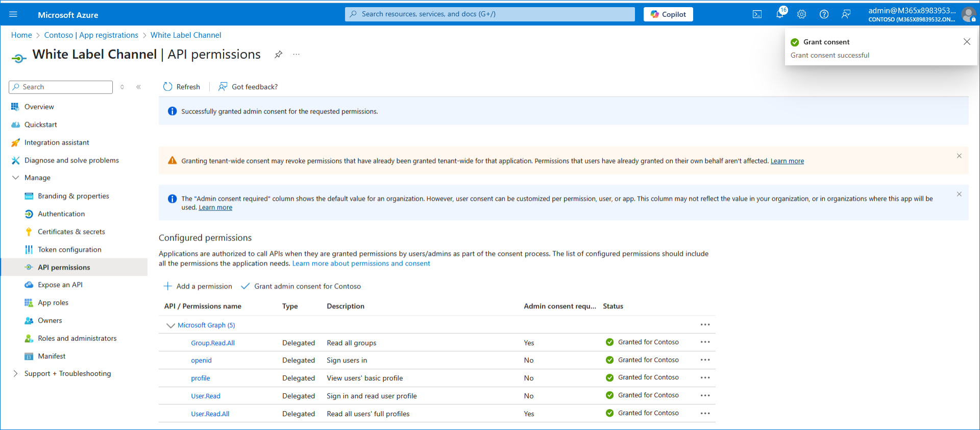Go to Contoso | App registrations breadcrumb
This screenshot has height=430, width=980.
91,35
